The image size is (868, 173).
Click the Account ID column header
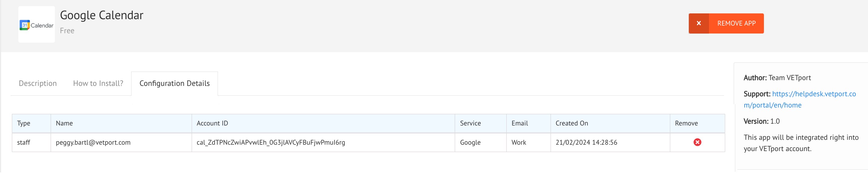[x=323, y=124]
